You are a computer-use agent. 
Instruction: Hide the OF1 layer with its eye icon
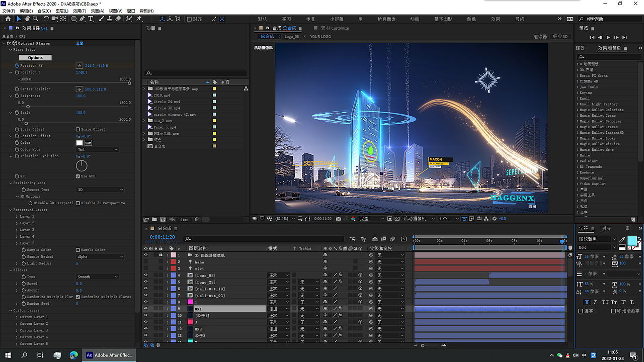[146, 309]
